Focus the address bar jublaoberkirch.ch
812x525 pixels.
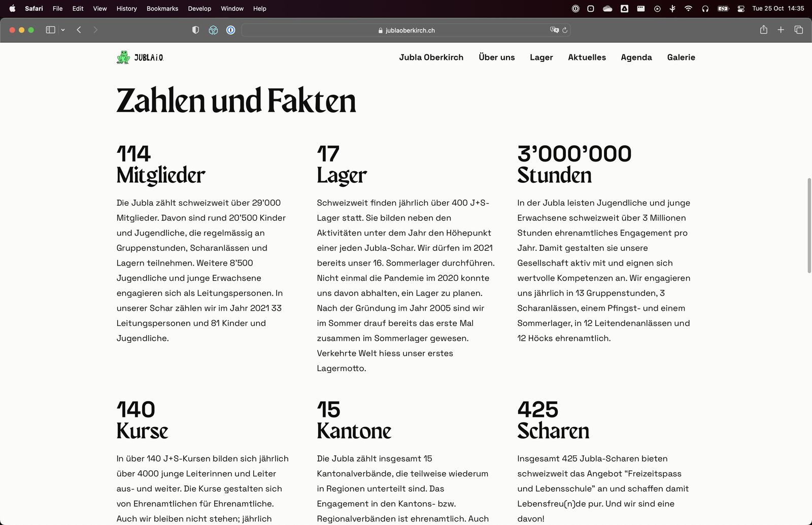click(406, 30)
